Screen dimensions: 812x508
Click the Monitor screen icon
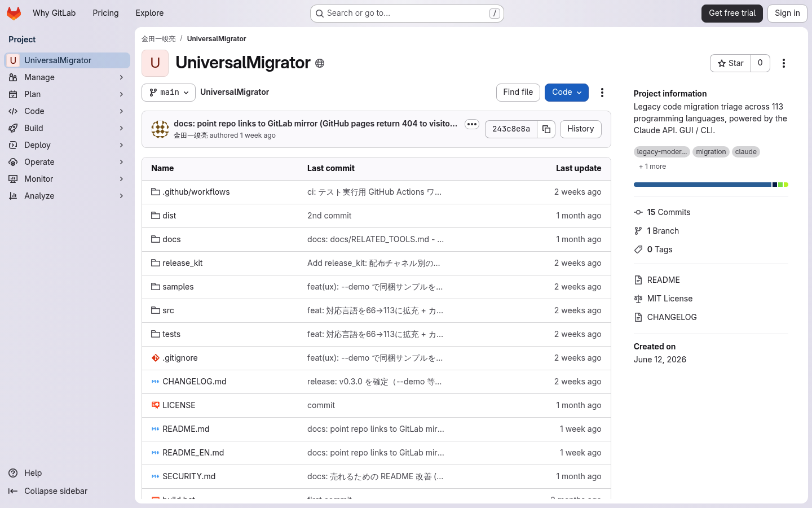click(x=13, y=179)
